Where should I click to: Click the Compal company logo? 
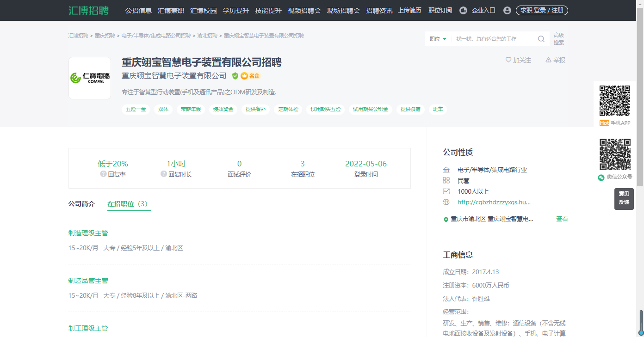click(90, 78)
